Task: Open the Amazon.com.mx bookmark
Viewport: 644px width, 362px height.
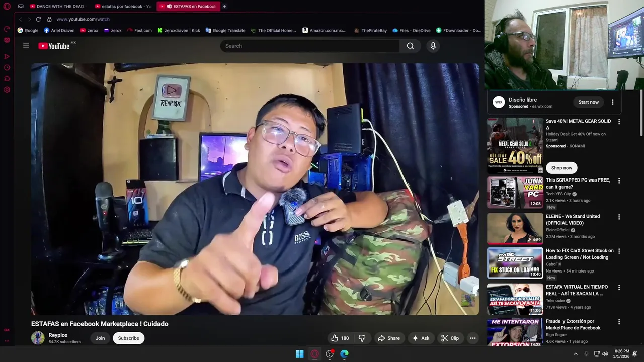Action: 325,30
